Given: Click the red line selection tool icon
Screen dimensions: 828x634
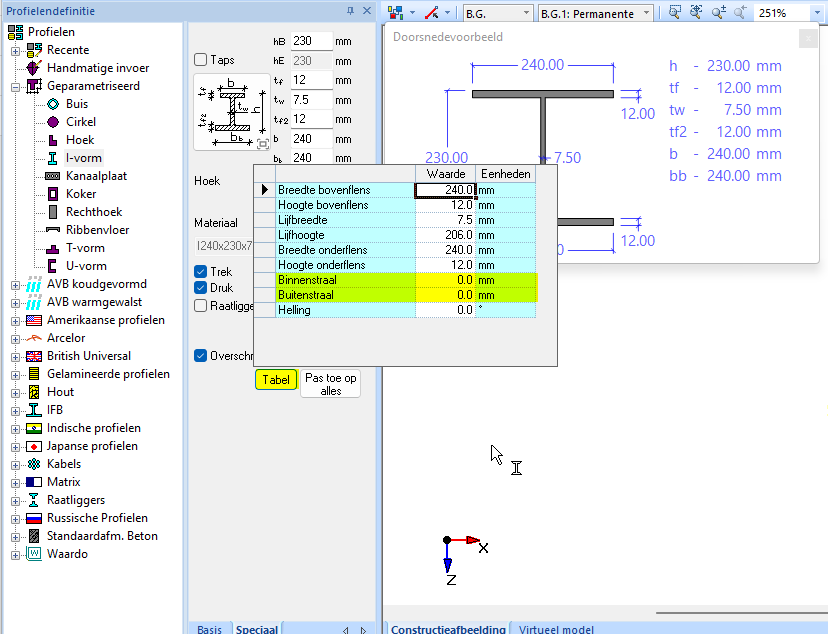Looking at the screenshot, I should coord(431,13).
